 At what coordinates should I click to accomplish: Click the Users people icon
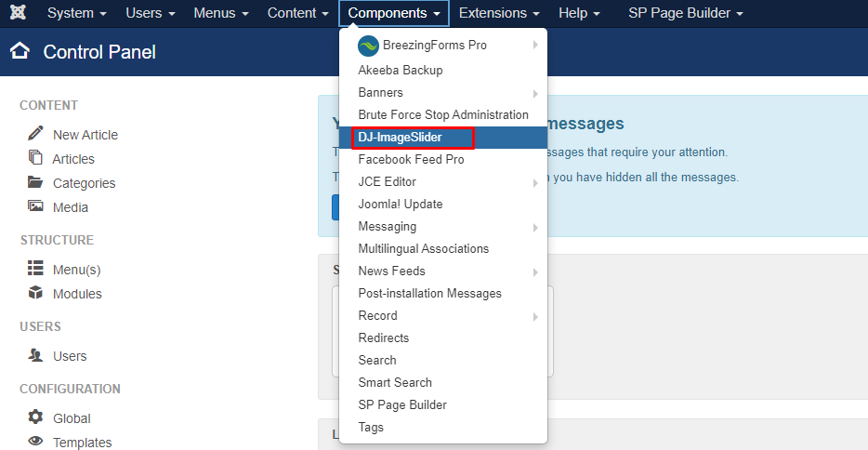[35, 355]
